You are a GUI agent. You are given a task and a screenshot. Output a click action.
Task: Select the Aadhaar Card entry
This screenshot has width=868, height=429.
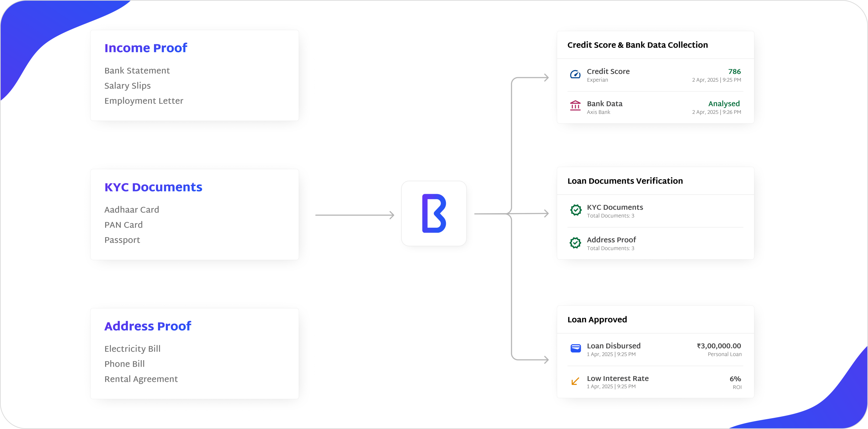click(x=132, y=210)
